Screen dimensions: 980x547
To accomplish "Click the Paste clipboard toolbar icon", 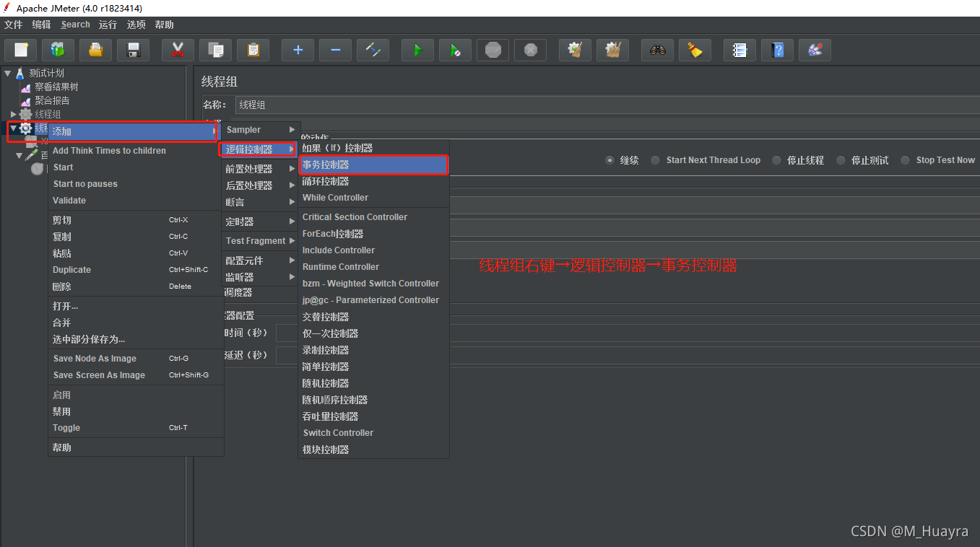I will tap(253, 50).
